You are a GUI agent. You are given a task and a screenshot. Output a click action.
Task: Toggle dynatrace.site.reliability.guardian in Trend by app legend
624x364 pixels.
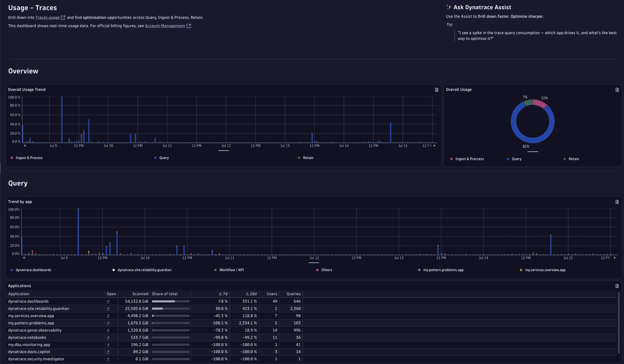[142, 270]
